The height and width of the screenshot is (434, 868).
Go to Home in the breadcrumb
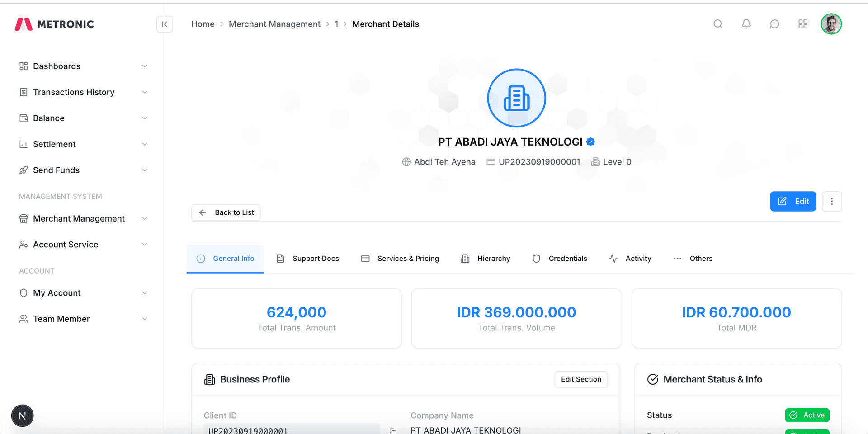[203, 24]
